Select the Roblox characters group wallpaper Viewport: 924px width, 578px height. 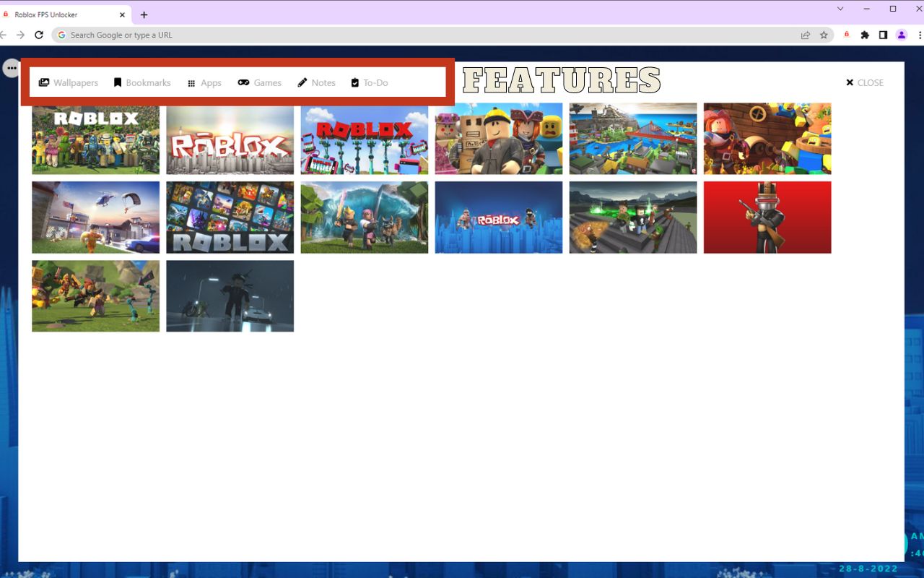click(96, 139)
